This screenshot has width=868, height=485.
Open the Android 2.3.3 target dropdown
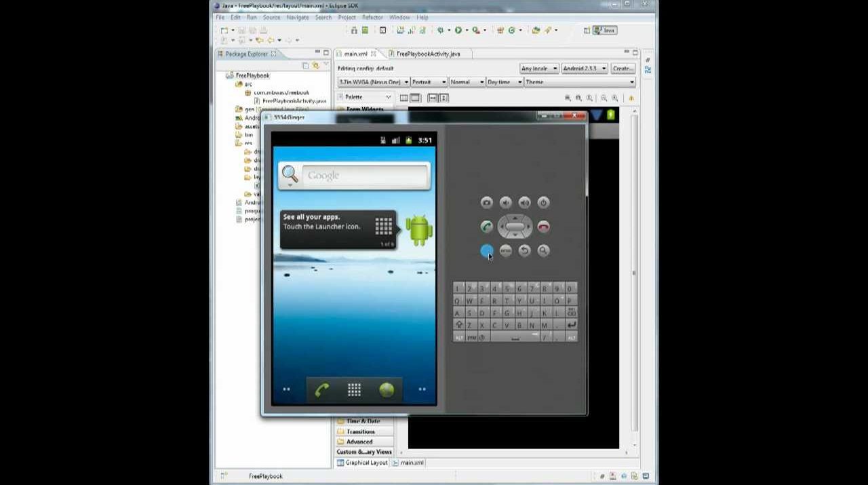coord(584,69)
